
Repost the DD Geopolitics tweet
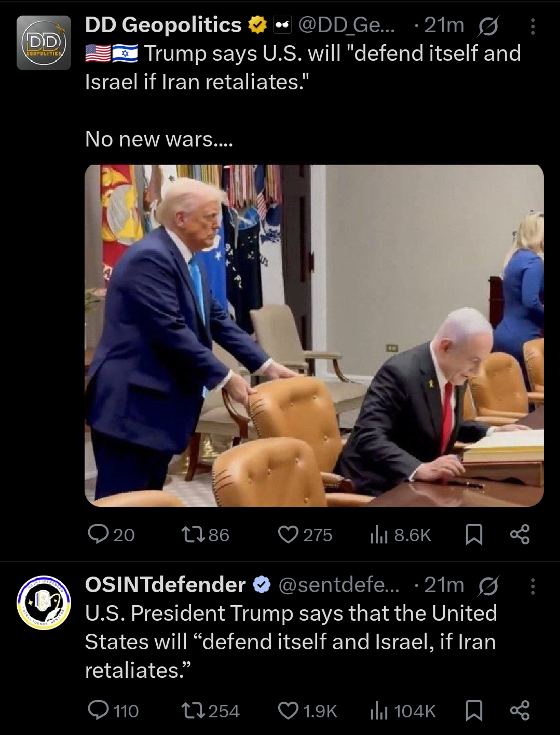(204, 534)
